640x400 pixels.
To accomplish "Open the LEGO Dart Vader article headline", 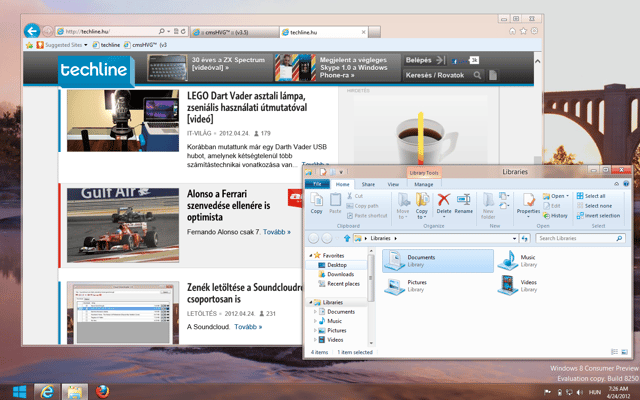I will pos(247,107).
